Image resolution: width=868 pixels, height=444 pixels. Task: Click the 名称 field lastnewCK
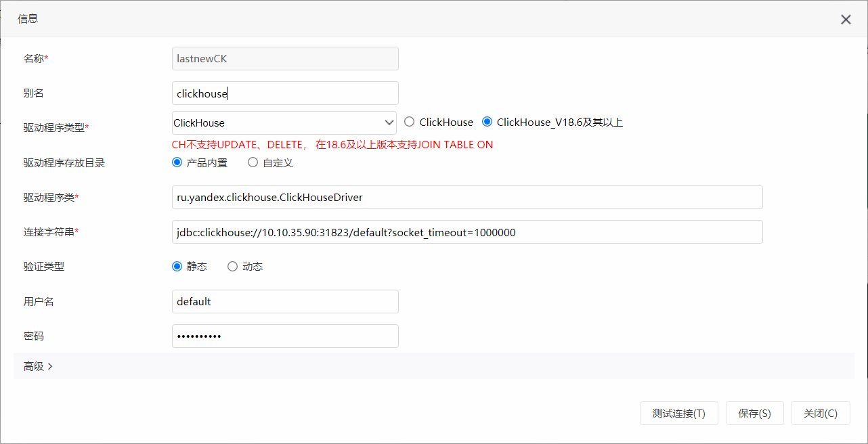tap(285, 58)
